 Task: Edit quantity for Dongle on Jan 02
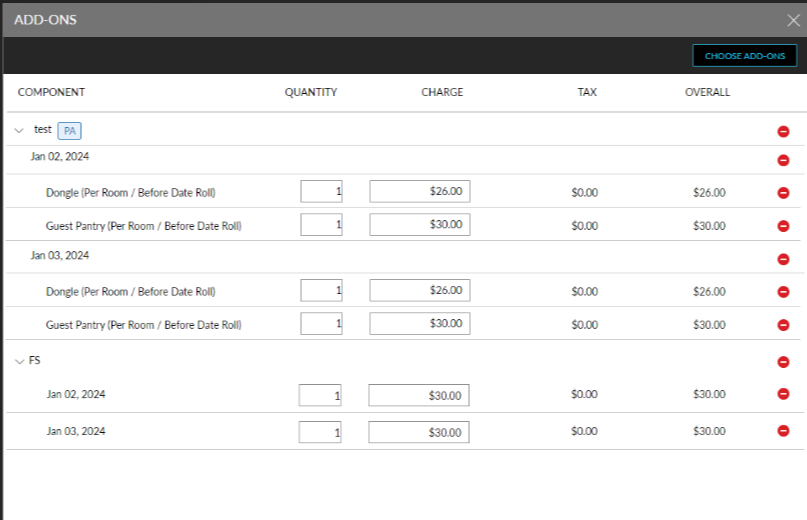coord(321,192)
